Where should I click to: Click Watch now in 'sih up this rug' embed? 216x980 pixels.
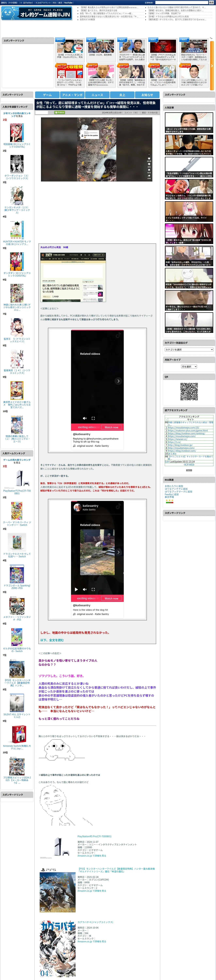point(111,427)
